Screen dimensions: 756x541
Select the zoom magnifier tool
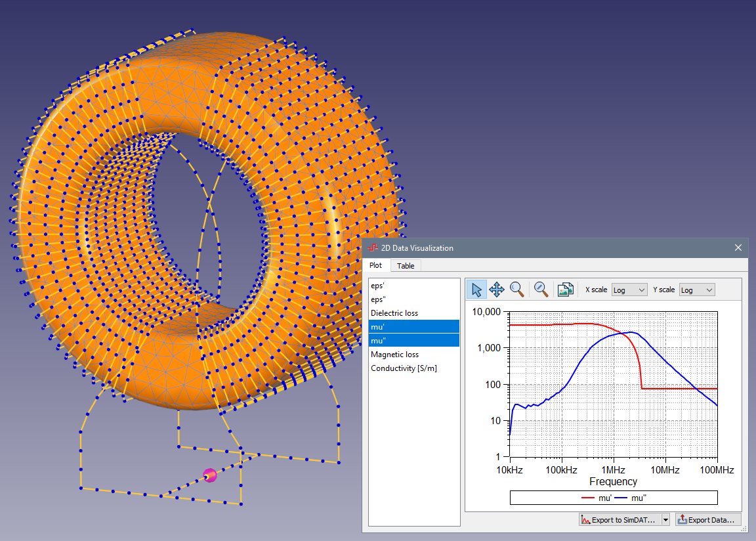[517, 290]
